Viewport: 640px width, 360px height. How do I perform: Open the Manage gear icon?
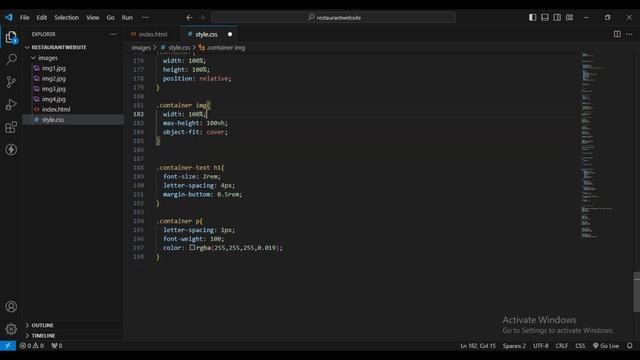11,329
